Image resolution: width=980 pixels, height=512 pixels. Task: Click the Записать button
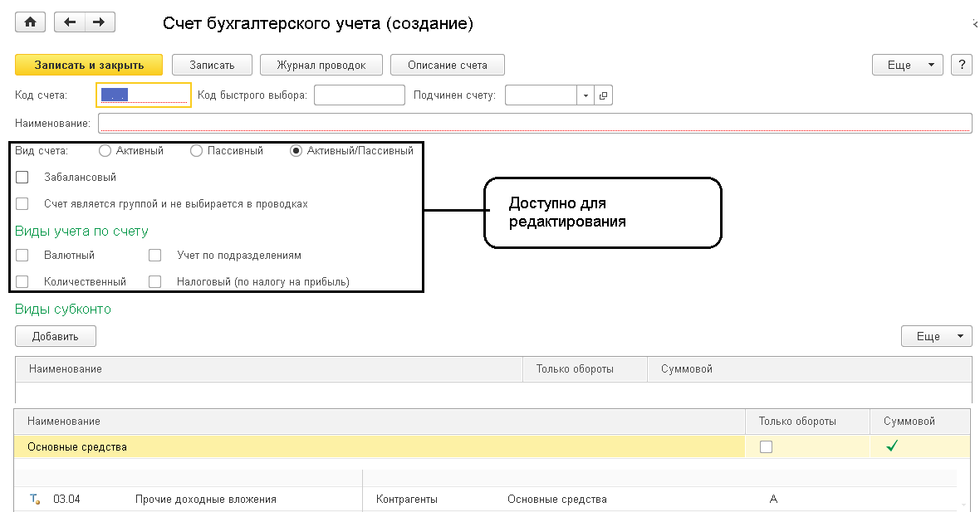coord(212,65)
